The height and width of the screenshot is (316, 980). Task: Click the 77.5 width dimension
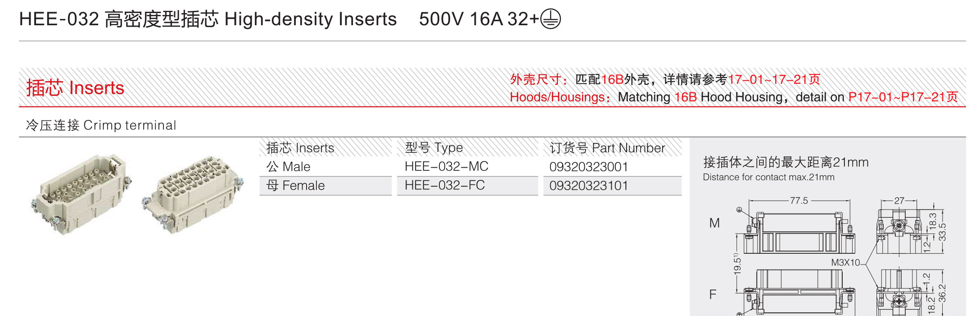[x=799, y=201]
